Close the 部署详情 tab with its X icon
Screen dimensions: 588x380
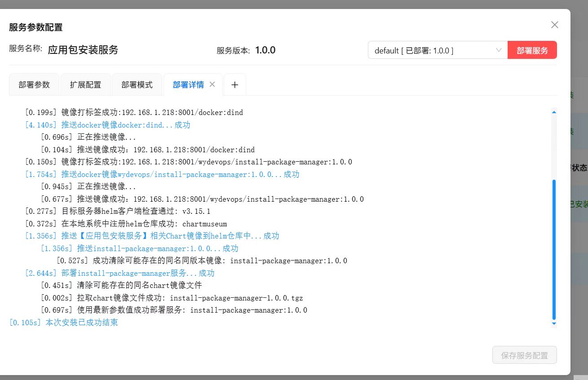point(212,84)
